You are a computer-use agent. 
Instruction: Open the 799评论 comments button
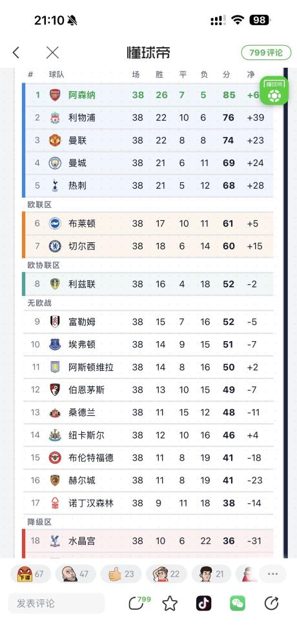coord(266,52)
